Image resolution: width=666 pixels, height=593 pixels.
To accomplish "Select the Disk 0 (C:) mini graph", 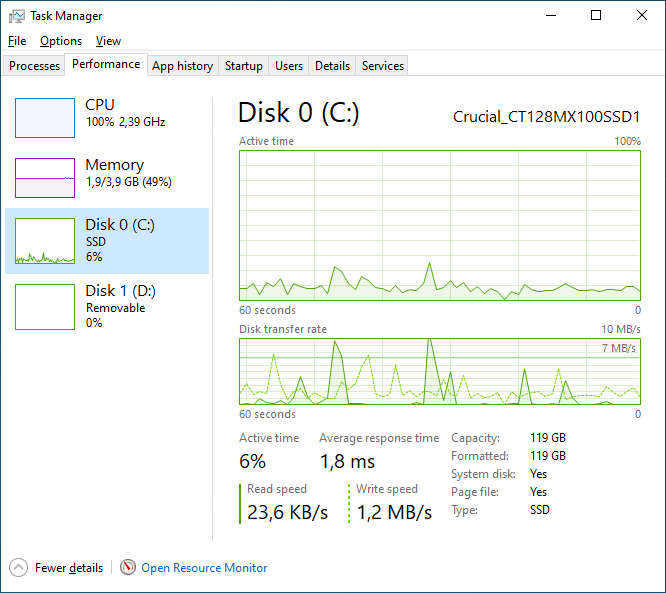I will click(45, 241).
